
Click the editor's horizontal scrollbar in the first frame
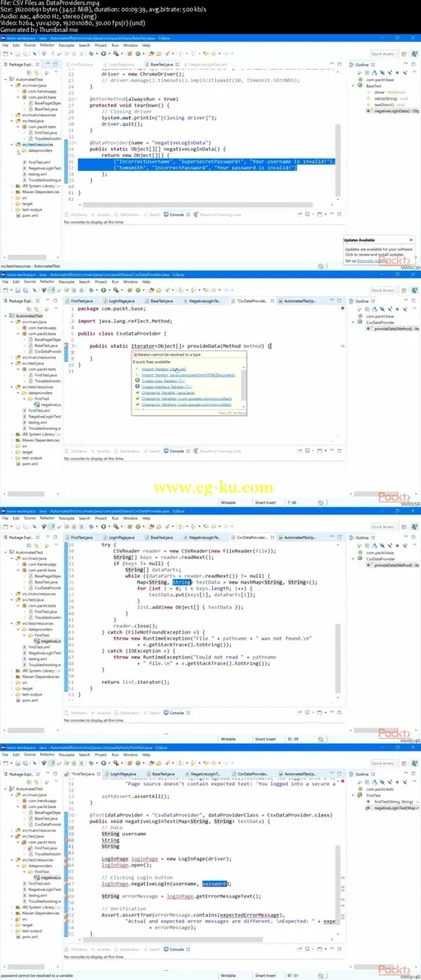[x=200, y=206]
